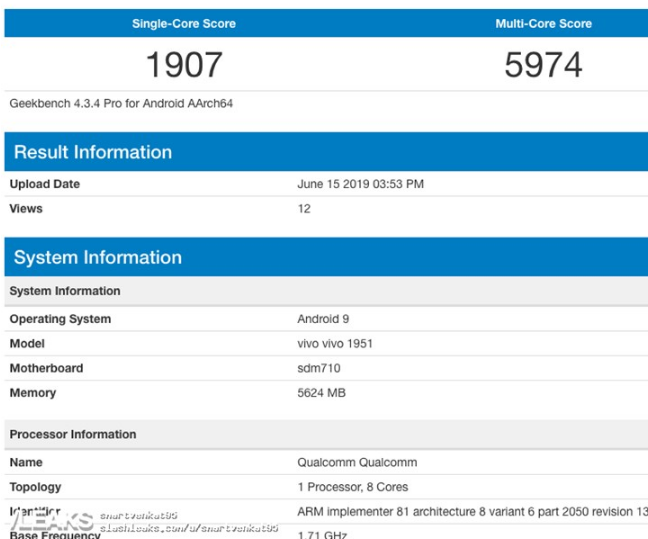Click the Geekbench 4.3.4 Pro version text
The height and width of the screenshot is (539, 648).
pos(121,103)
